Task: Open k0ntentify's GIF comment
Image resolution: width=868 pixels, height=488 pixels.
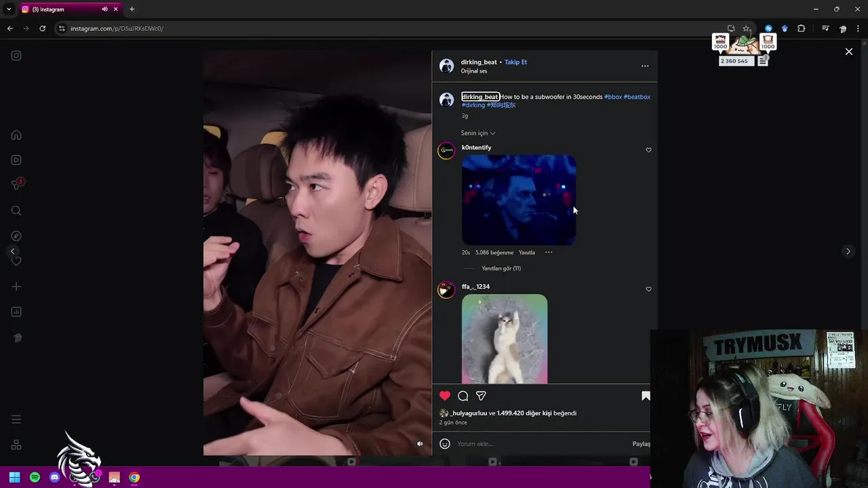Action: 519,200
